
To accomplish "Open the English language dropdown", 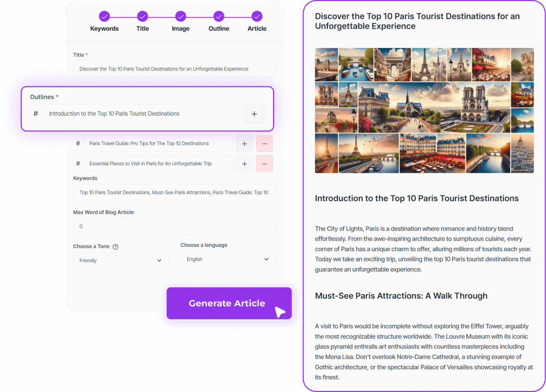I will tap(228, 259).
